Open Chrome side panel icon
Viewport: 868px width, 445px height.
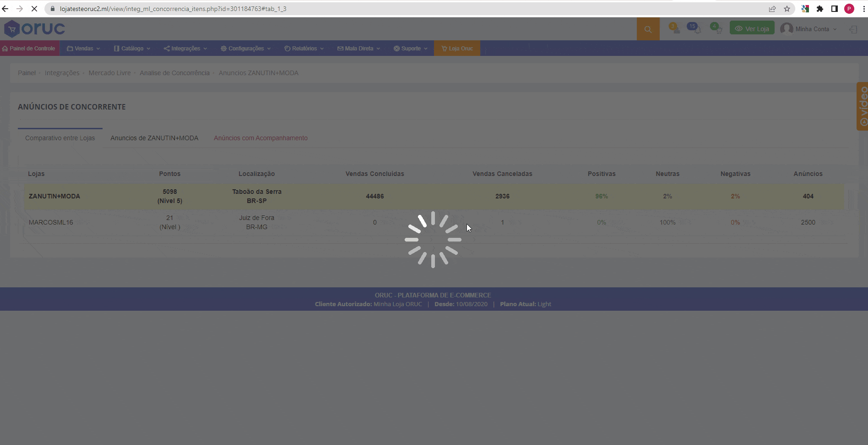(835, 9)
